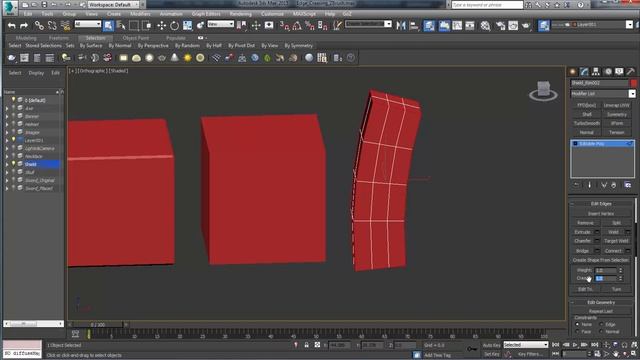The image size is (640, 360).
Task: Select the Face constraint radio button
Action: [577, 332]
